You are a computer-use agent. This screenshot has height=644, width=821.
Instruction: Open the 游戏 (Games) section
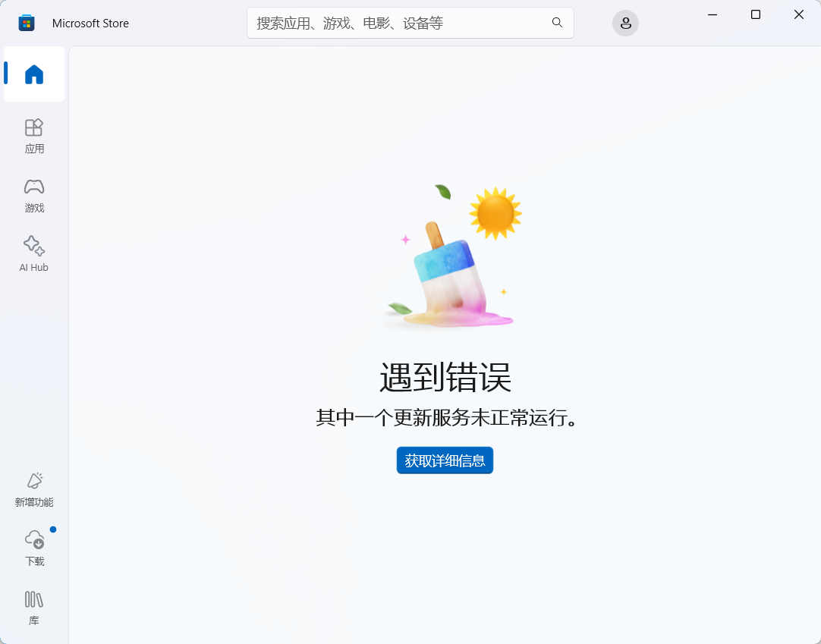[x=33, y=196]
